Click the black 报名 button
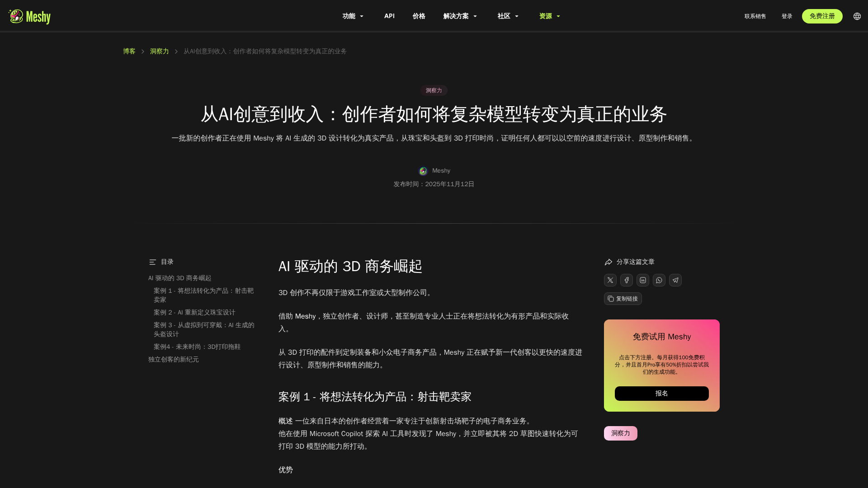Viewport: 868px width, 488px height. (x=661, y=394)
